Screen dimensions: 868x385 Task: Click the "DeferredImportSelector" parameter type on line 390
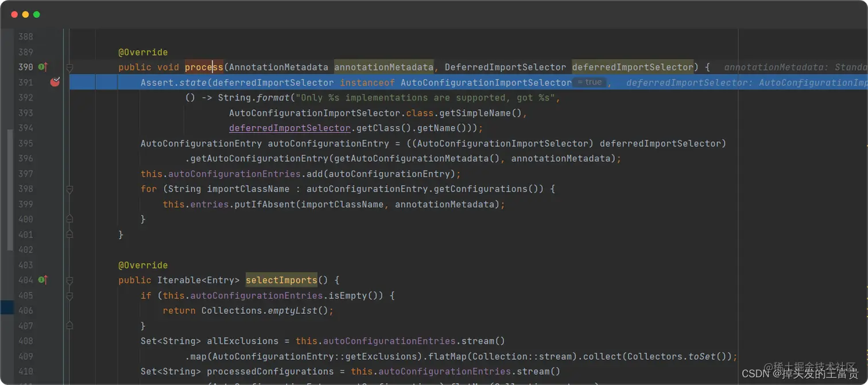pos(505,67)
